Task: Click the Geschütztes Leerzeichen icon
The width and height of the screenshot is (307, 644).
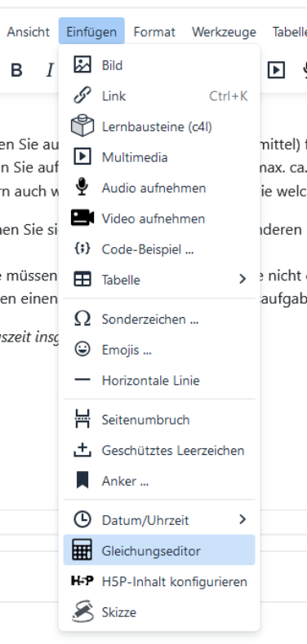Action: click(x=82, y=450)
